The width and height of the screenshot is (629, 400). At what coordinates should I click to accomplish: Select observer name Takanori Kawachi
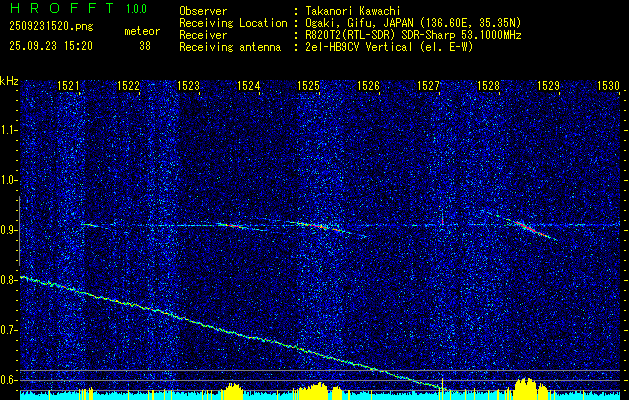[x=353, y=11]
